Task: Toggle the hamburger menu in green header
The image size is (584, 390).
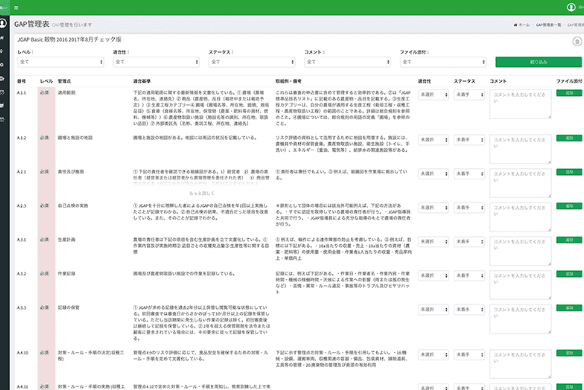Action: click(16, 7)
